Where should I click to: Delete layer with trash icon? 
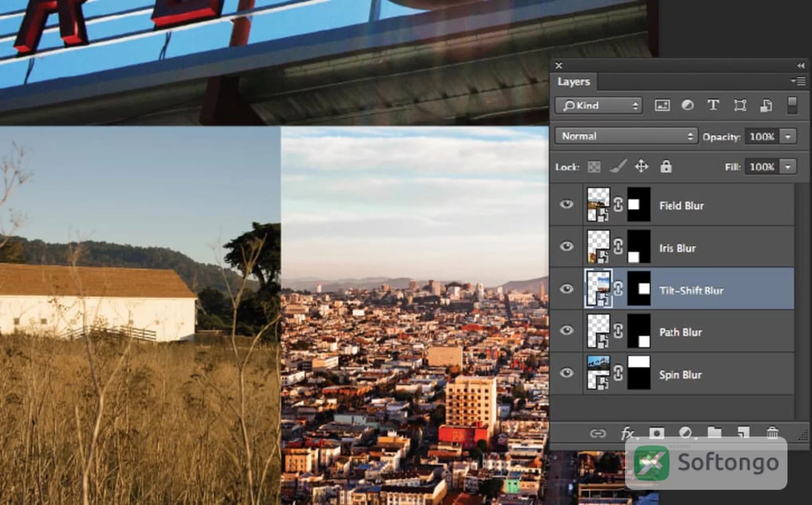pyautogui.click(x=772, y=432)
